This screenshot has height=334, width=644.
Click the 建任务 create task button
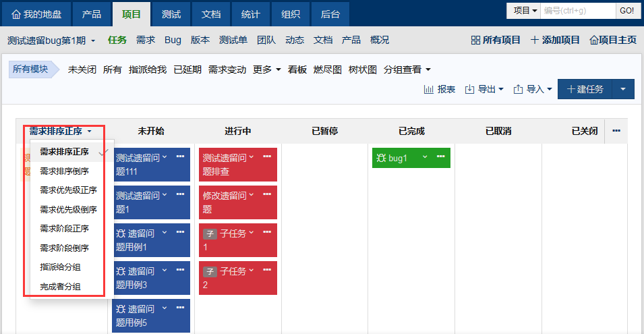[585, 89]
